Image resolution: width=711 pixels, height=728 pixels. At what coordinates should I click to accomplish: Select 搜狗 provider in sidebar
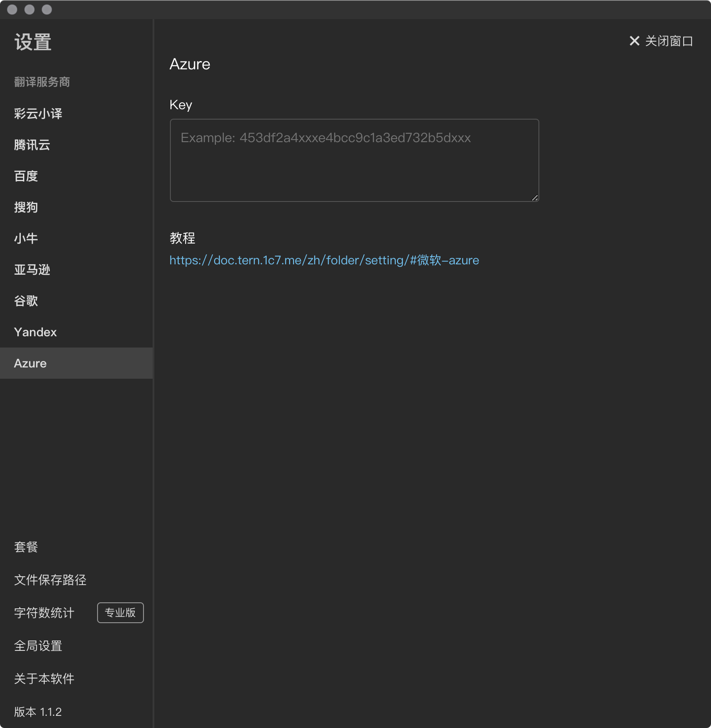pos(26,208)
